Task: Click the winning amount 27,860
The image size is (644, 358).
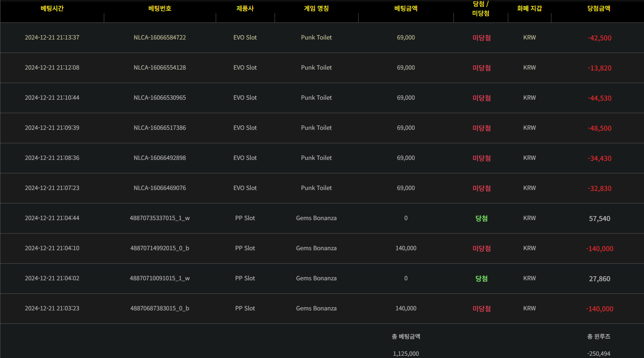Action: (x=600, y=279)
